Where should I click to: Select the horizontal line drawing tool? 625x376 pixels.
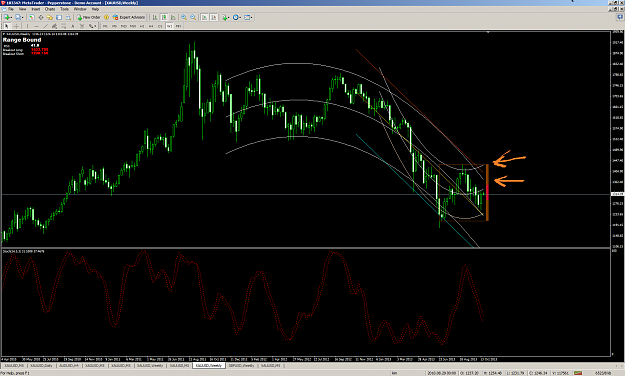coord(36,26)
